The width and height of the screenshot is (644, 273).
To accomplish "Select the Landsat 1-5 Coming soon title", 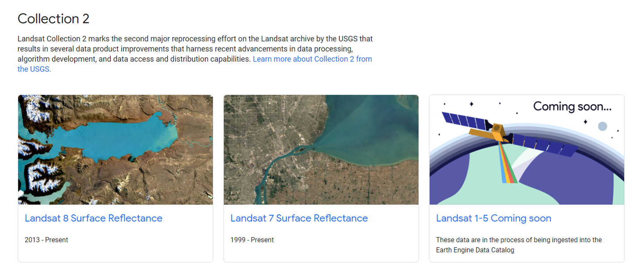I will coord(493,218).
